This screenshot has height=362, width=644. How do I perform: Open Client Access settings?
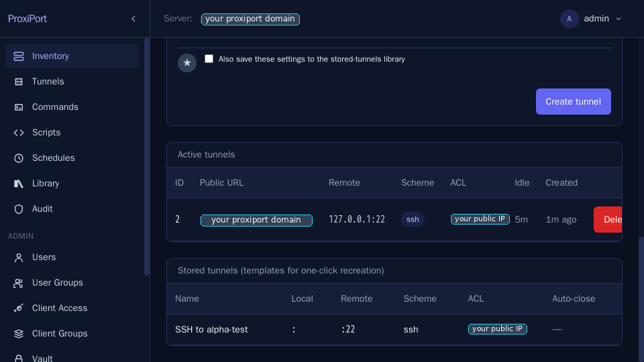(x=72, y=308)
